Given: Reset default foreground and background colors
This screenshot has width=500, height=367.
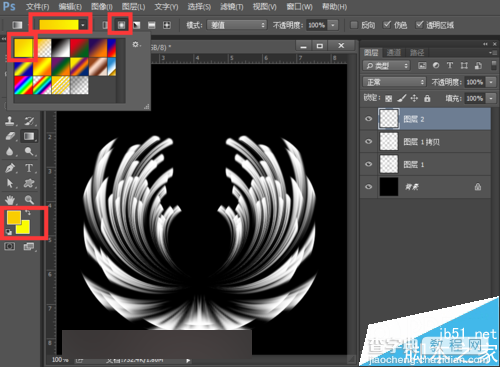Looking at the screenshot, I should click(9, 232).
